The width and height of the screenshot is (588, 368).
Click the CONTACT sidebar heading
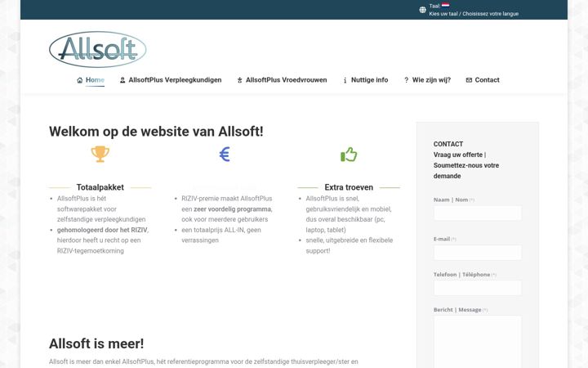tap(448, 144)
